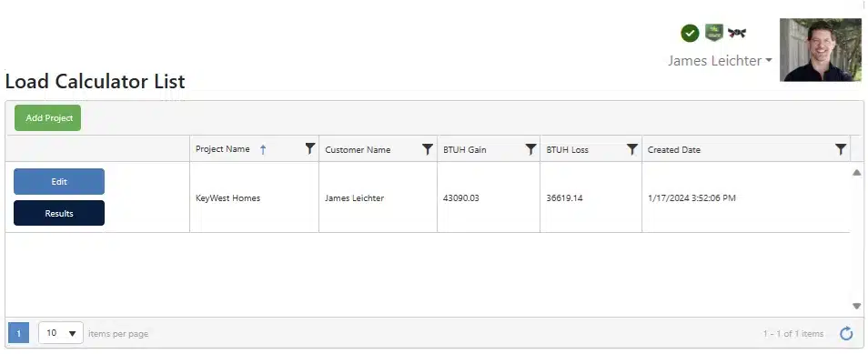Edit the KeyWest Homes project
This screenshot has height=354, width=868.
(x=59, y=182)
